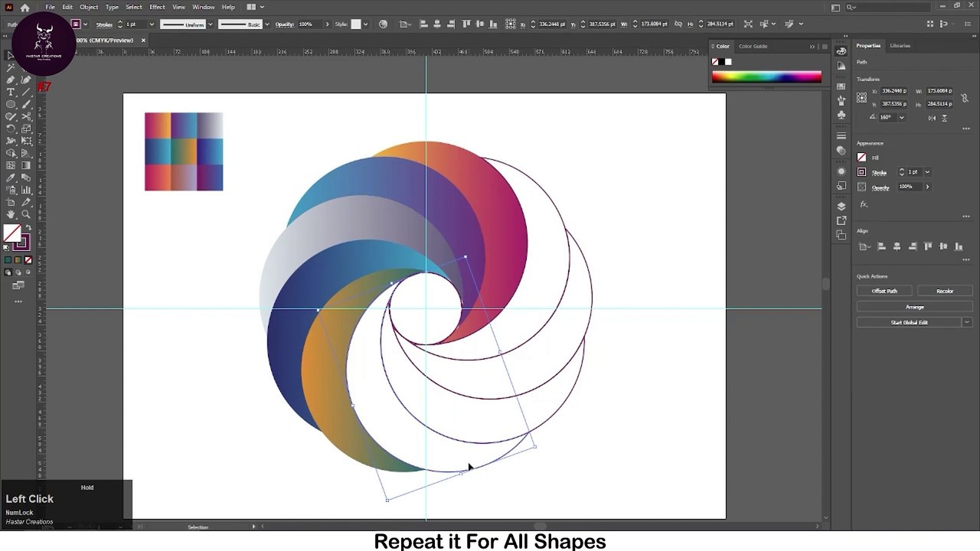
Task: Open the Symbols club icon in dock
Action: pyautogui.click(x=841, y=115)
